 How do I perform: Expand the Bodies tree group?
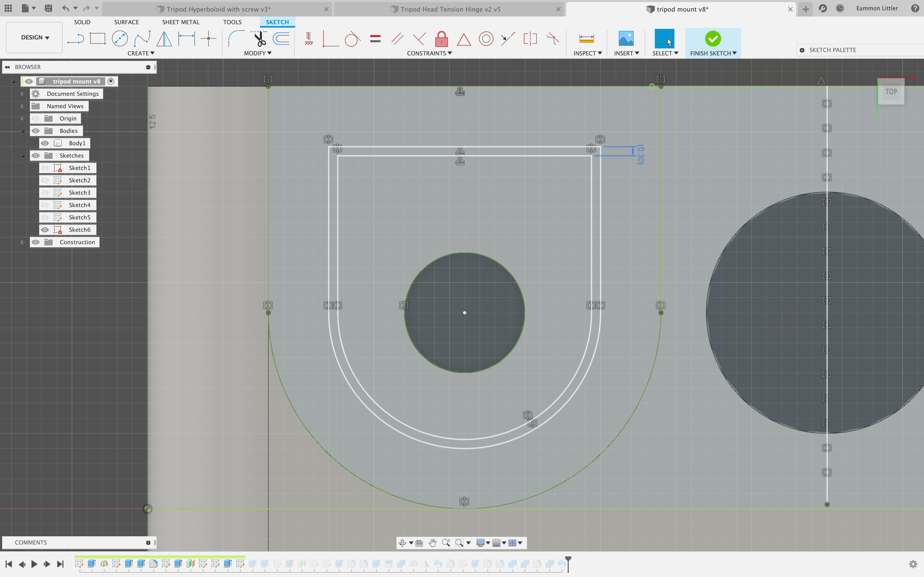(x=21, y=130)
